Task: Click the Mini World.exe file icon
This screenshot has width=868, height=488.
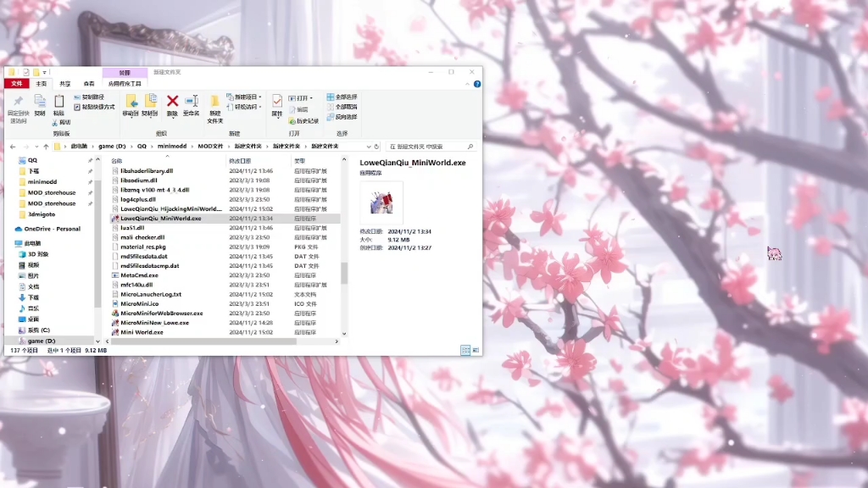Action: [115, 332]
